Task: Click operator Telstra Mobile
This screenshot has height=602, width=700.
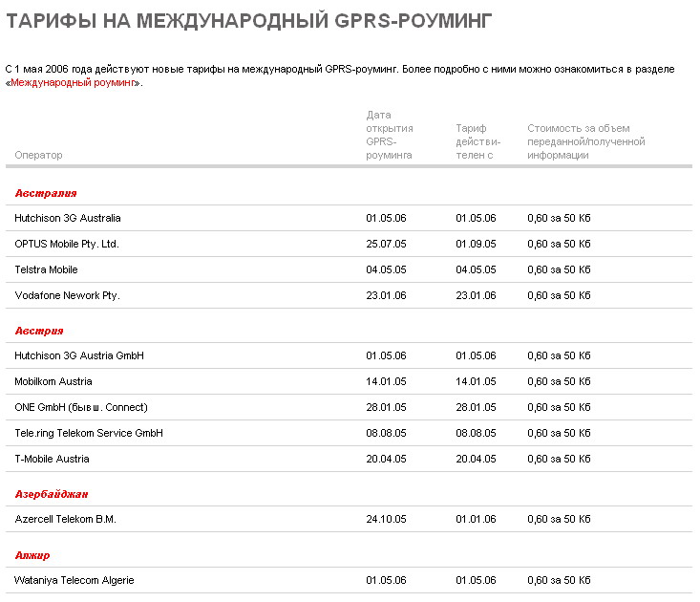Action: pos(46,269)
